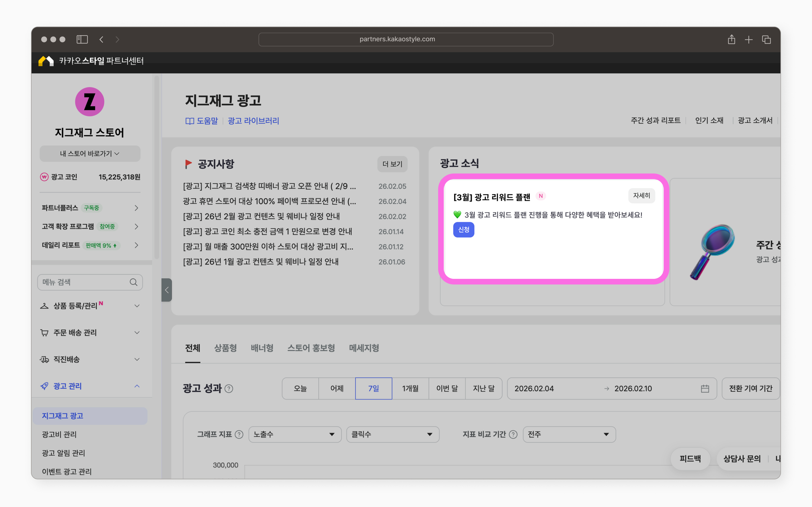
Task: Collapse the sidebar with the left arrow handle
Action: (x=167, y=290)
